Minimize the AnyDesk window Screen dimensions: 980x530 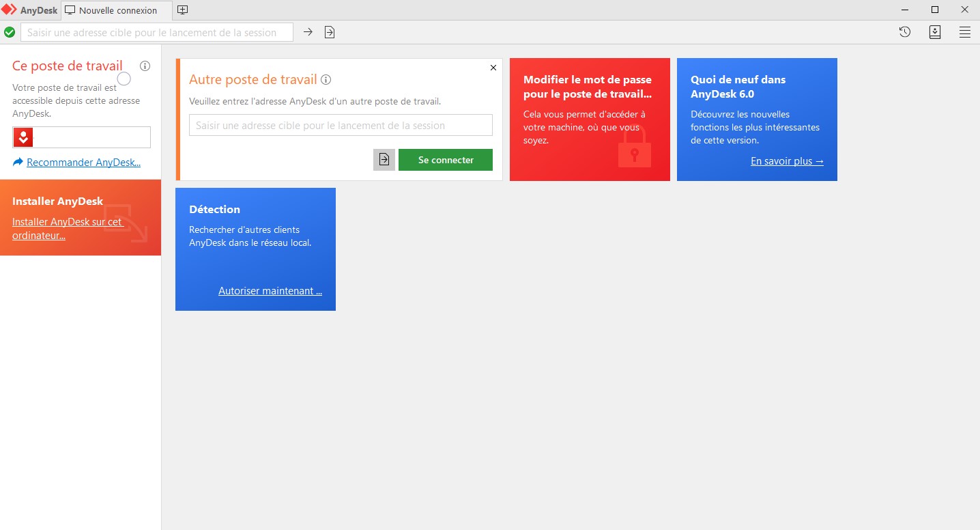(x=904, y=10)
